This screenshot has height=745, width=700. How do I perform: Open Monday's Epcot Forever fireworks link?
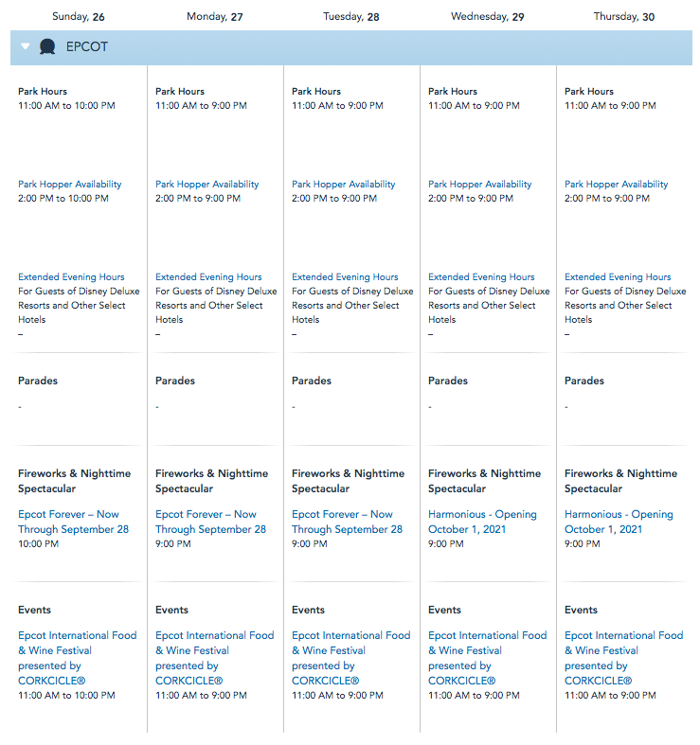209,522
